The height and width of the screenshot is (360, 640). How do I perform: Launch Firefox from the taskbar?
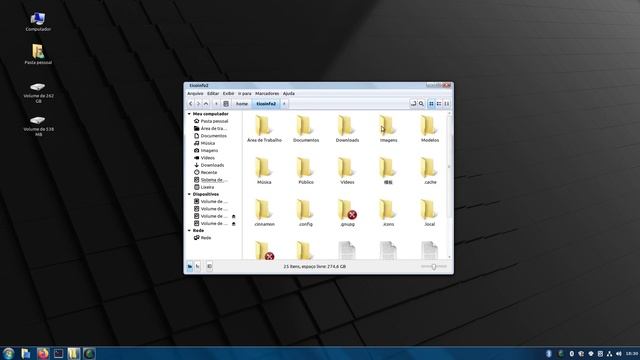(x=42, y=353)
